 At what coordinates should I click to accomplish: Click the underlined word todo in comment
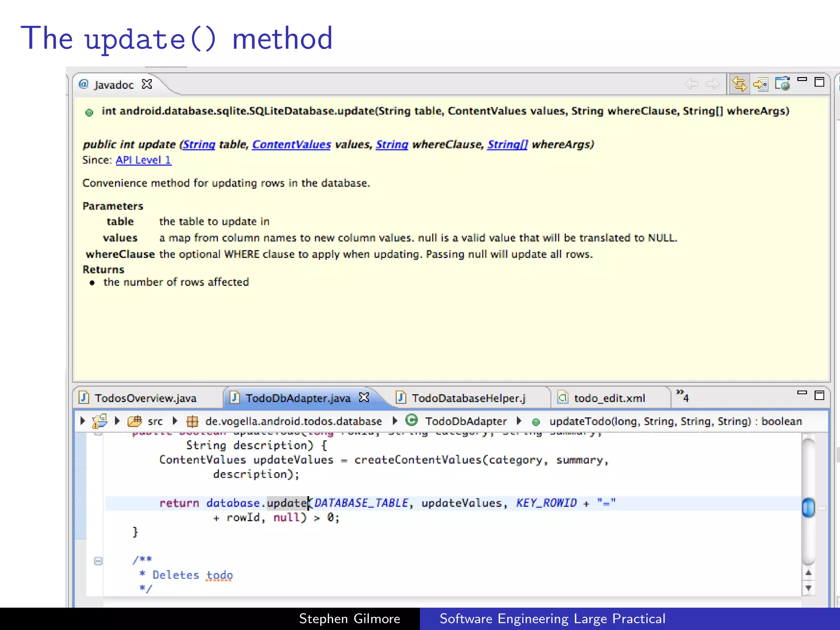tap(219, 575)
